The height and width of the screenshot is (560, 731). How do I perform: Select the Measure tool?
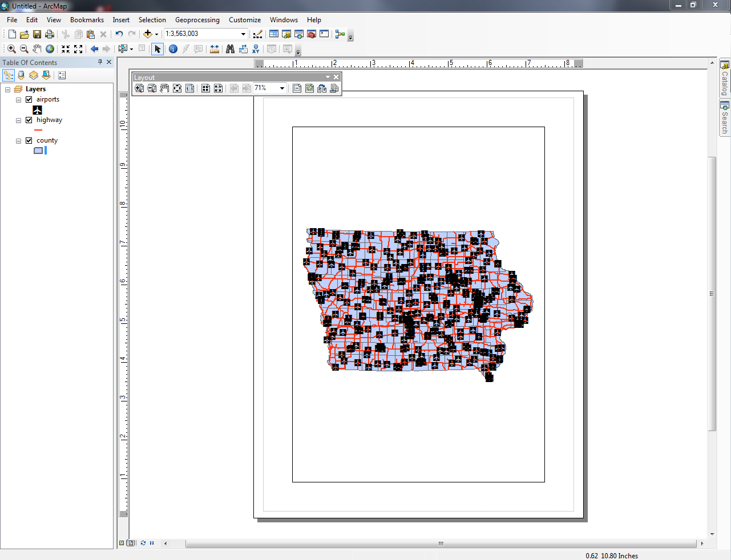[214, 49]
